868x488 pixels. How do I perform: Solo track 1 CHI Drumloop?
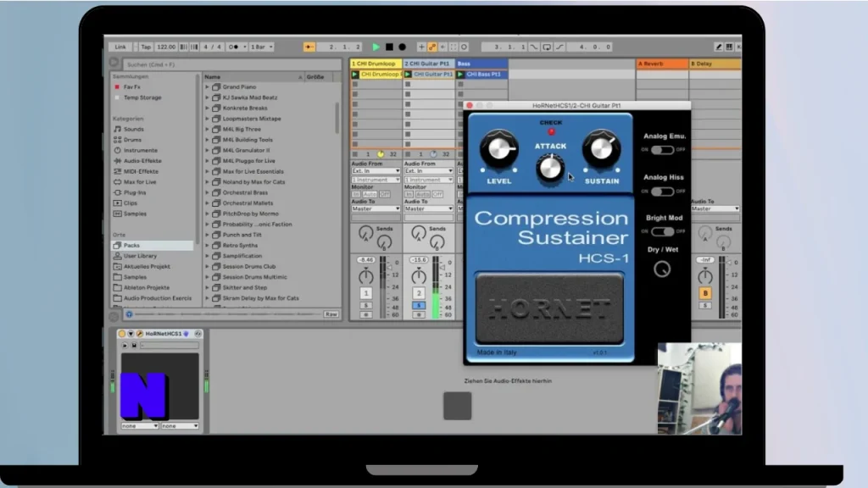366,305
